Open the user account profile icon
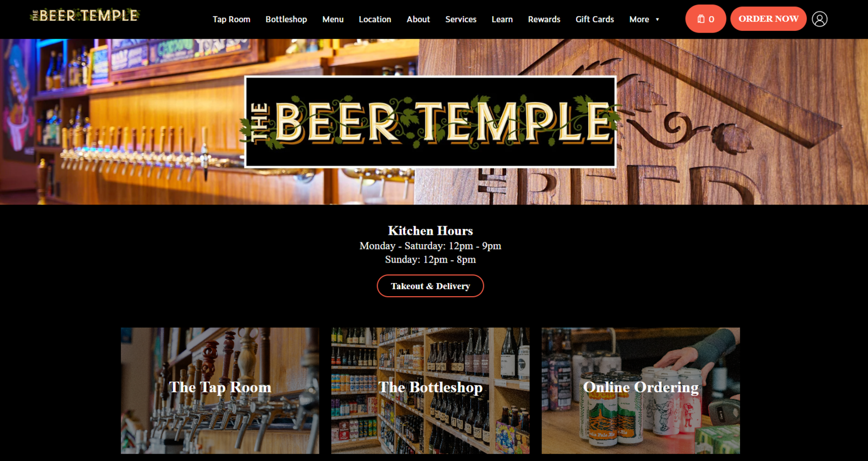This screenshot has height=461, width=868. (x=820, y=19)
